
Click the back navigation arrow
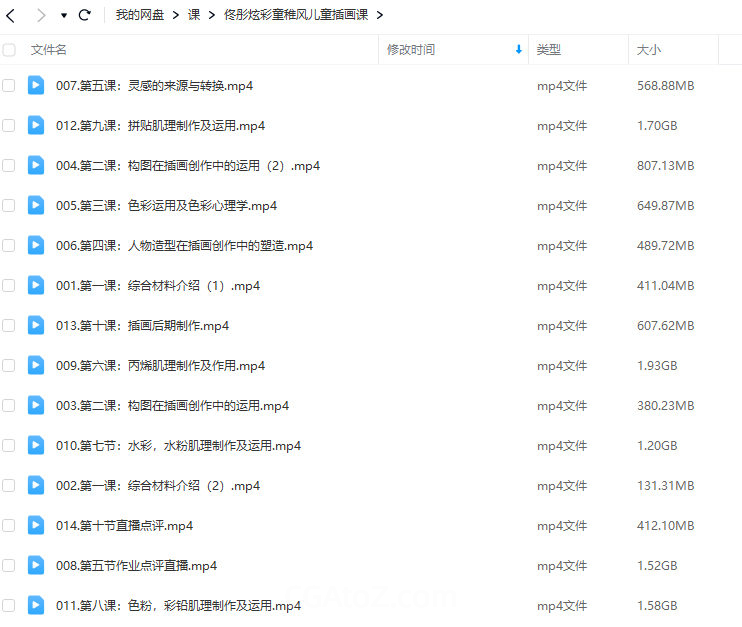click(11, 15)
